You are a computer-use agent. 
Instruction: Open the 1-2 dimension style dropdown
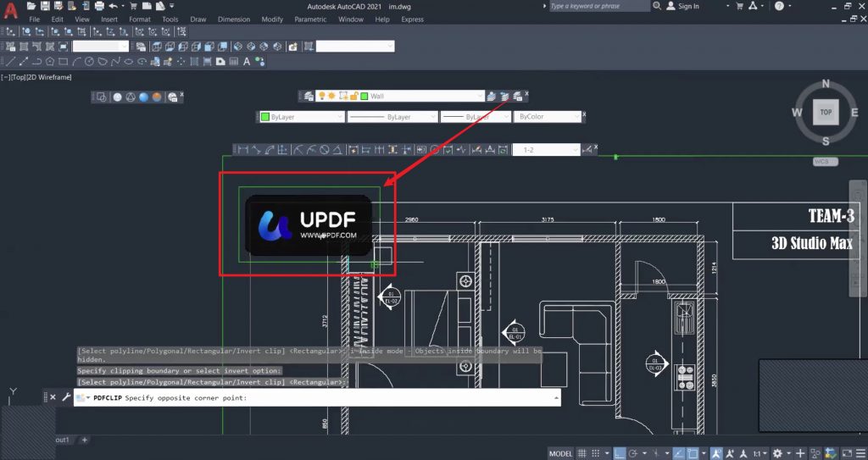[x=576, y=150]
